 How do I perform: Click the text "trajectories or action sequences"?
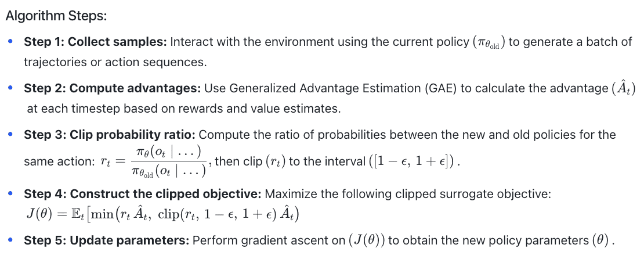(115, 62)
